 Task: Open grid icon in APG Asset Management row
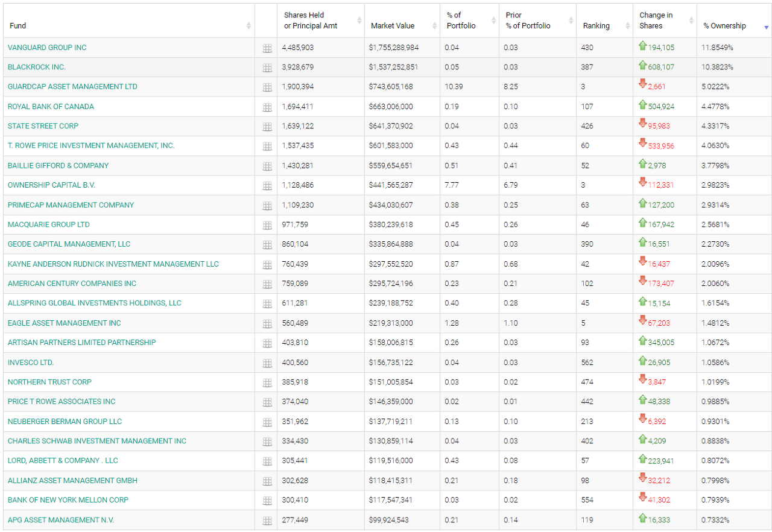[267, 521]
